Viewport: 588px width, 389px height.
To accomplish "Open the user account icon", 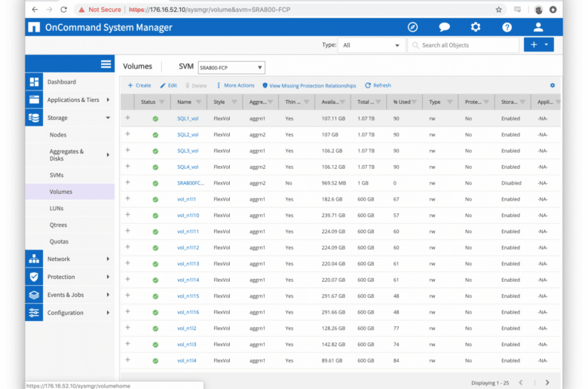I will pyautogui.click(x=538, y=27).
